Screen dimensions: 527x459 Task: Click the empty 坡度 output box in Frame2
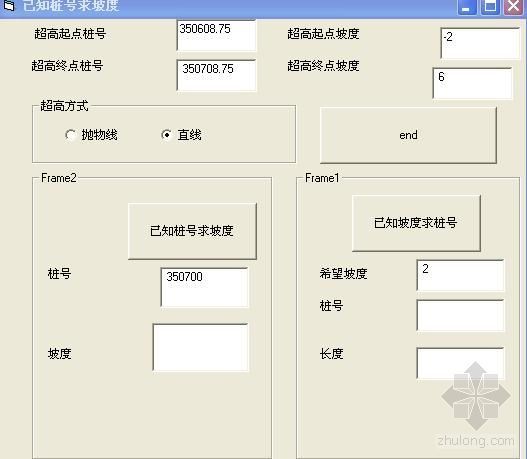[200, 347]
